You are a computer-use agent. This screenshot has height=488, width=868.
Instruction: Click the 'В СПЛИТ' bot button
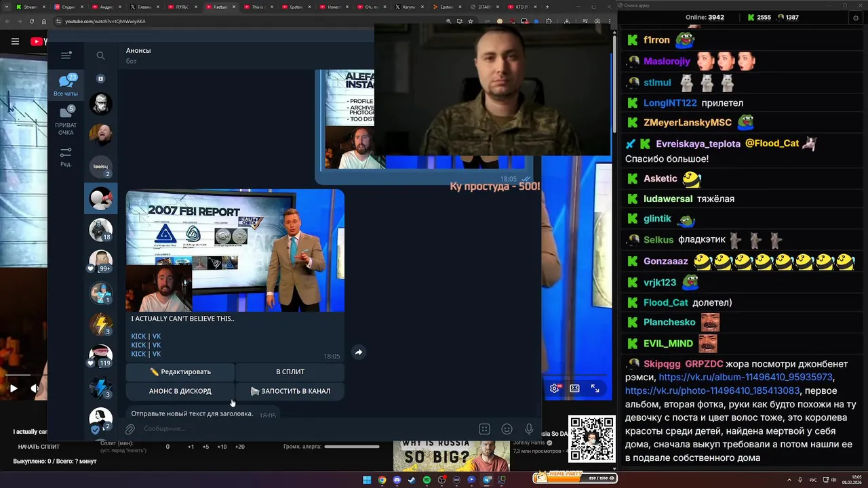290,371
